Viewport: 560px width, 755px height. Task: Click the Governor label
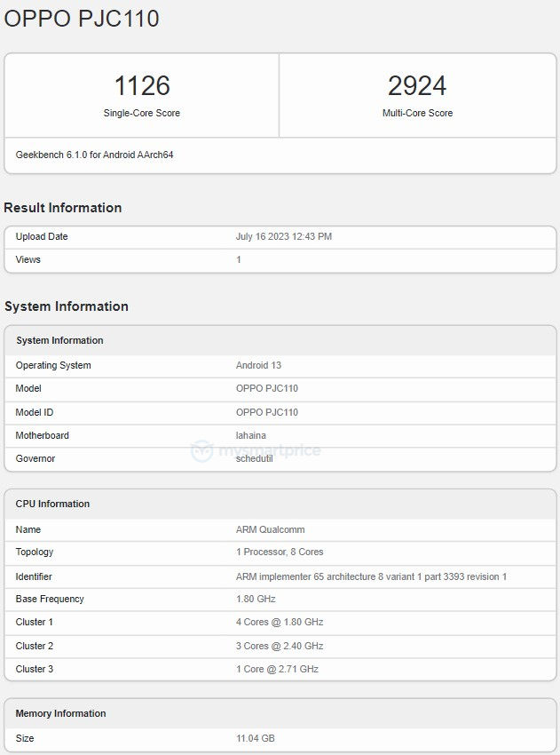pos(35,459)
